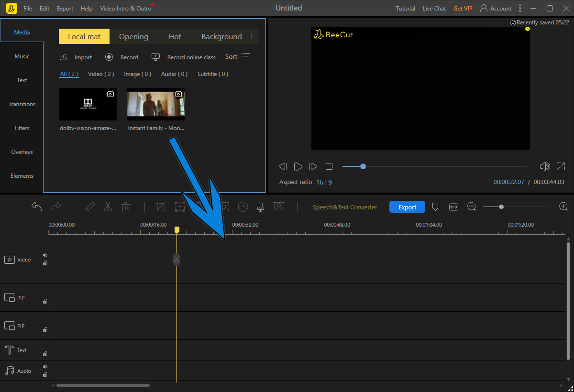Open the Transitions sidebar panel
This screenshot has height=392, width=574.
point(22,104)
